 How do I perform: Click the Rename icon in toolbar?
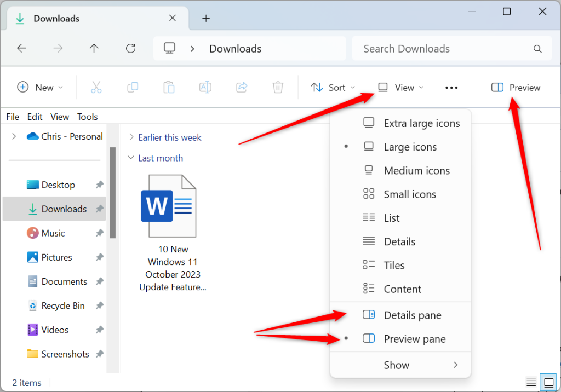pos(205,88)
